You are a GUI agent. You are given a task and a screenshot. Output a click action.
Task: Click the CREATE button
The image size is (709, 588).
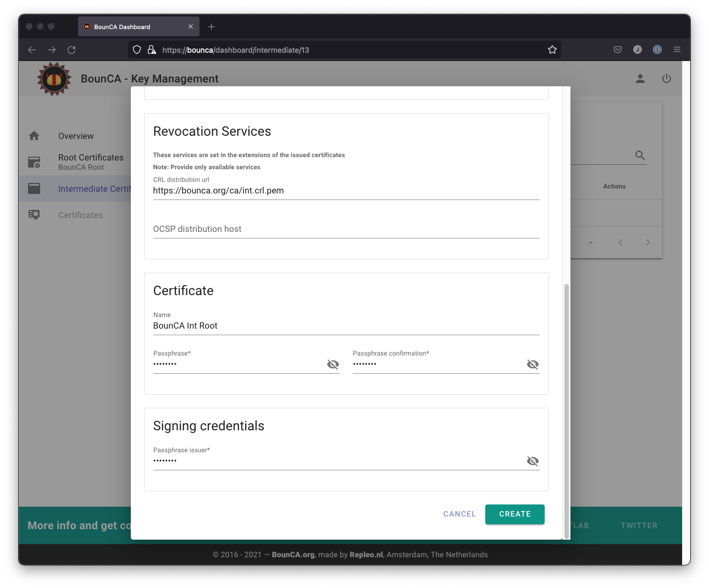coord(515,514)
